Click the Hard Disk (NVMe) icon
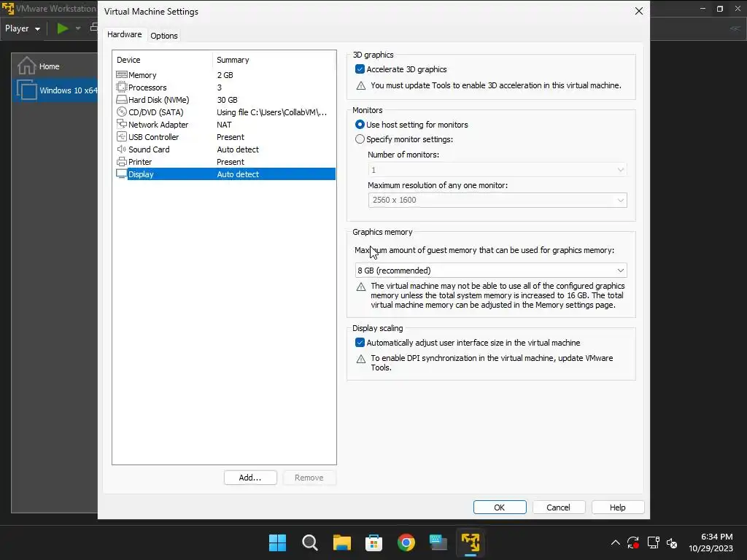The width and height of the screenshot is (747, 560). (122, 99)
